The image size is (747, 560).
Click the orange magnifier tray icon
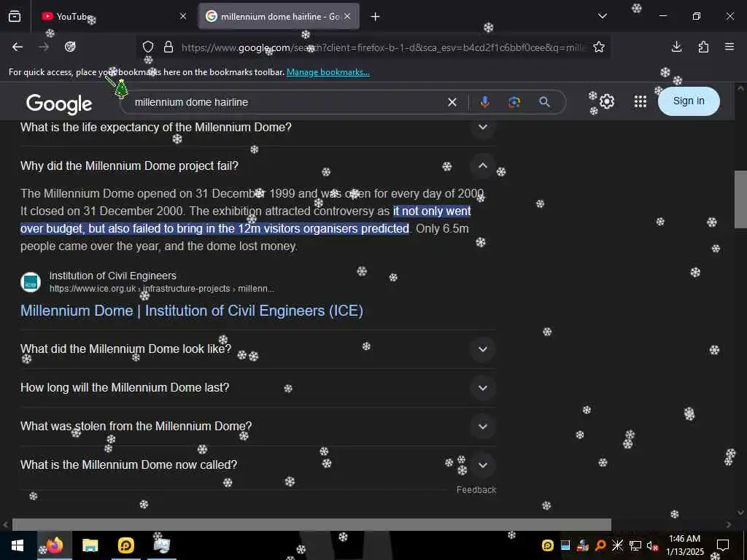(600, 545)
